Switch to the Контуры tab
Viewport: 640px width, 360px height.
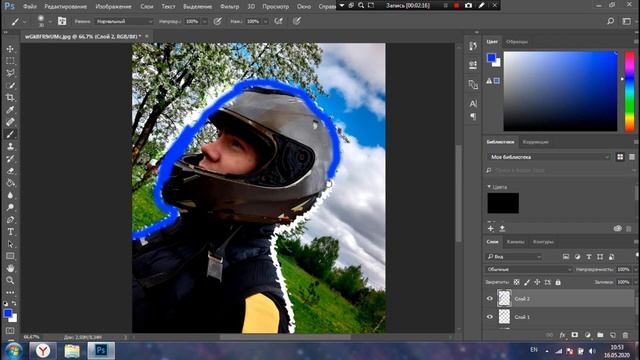pyautogui.click(x=543, y=242)
